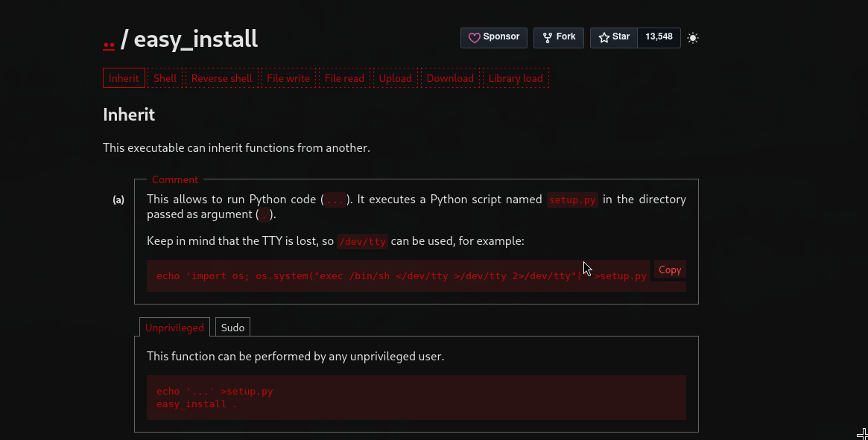
Task: Click 'This executable can inherit functions' text
Action: click(236, 147)
